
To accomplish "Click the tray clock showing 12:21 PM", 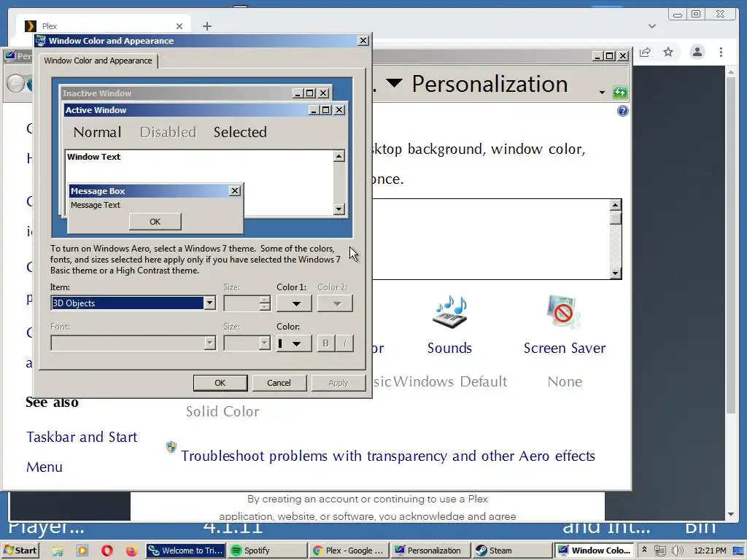I will click(710, 551).
